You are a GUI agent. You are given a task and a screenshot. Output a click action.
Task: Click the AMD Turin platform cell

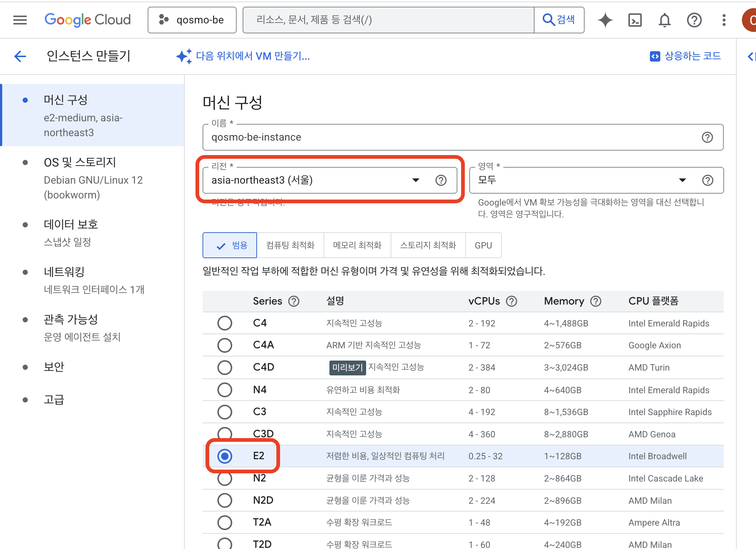649,368
